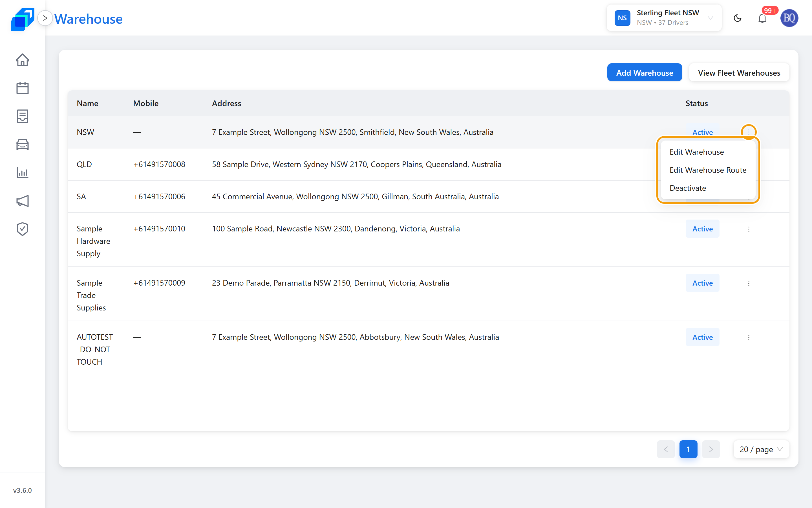Click View Fleet Warehouses button
The width and height of the screenshot is (812, 508).
[739, 73]
